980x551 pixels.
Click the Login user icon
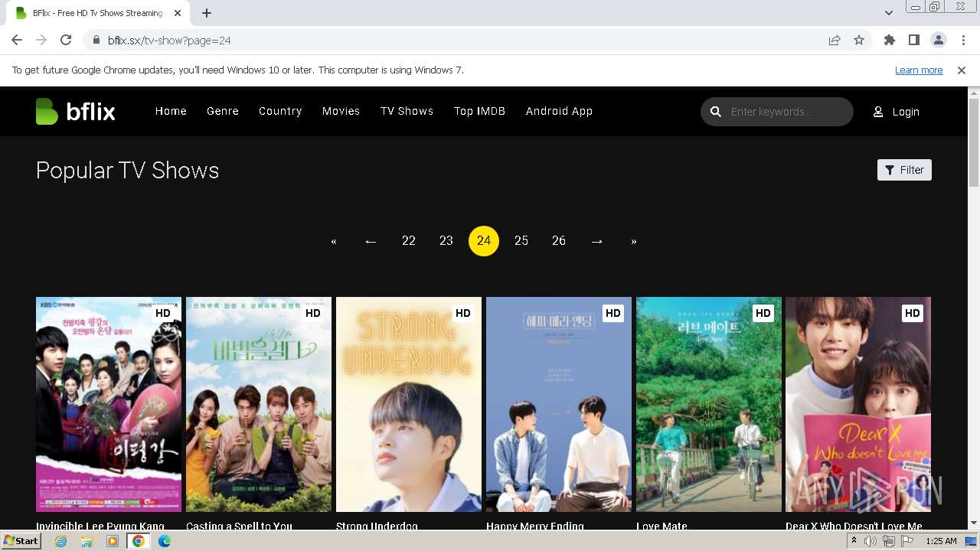pyautogui.click(x=878, y=112)
